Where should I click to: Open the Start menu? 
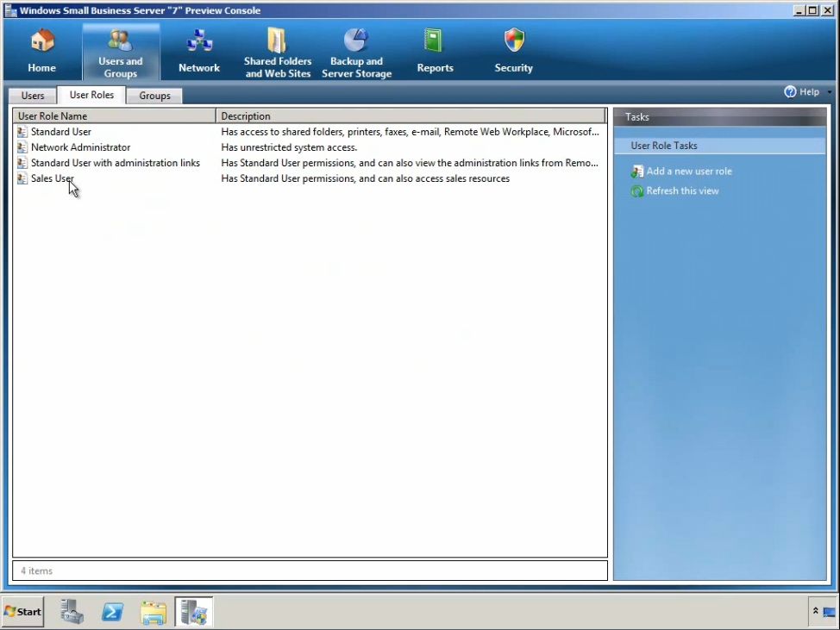tap(22, 611)
